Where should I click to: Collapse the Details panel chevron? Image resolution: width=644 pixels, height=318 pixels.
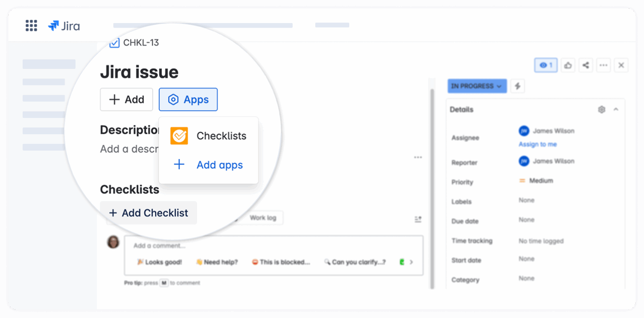(x=616, y=109)
